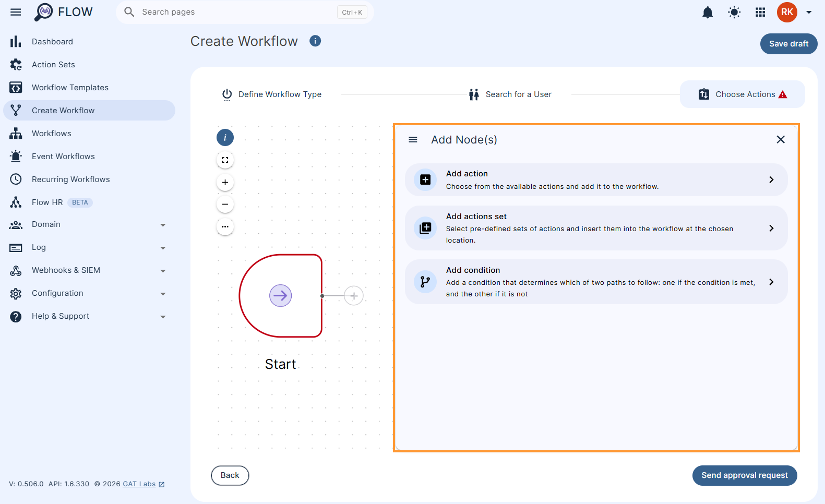Image resolution: width=825 pixels, height=504 pixels.
Task: Select the Choose Actions step
Action: [742, 94]
